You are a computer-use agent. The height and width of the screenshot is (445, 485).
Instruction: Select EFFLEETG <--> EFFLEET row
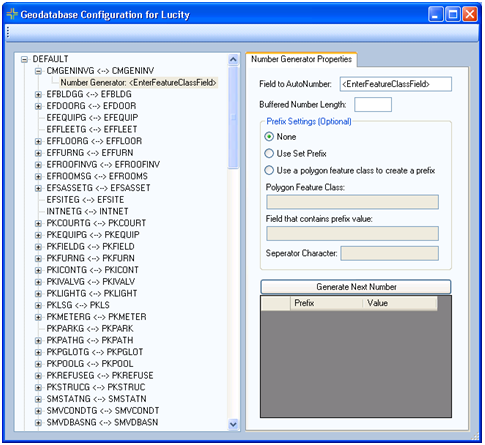pos(92,129)
